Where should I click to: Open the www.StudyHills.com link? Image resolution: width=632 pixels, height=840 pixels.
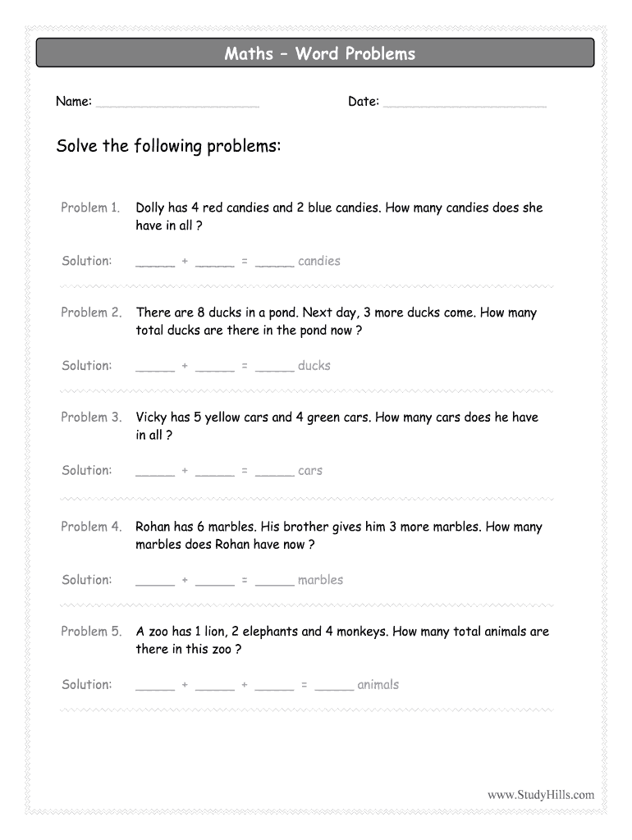click(540, 794)
